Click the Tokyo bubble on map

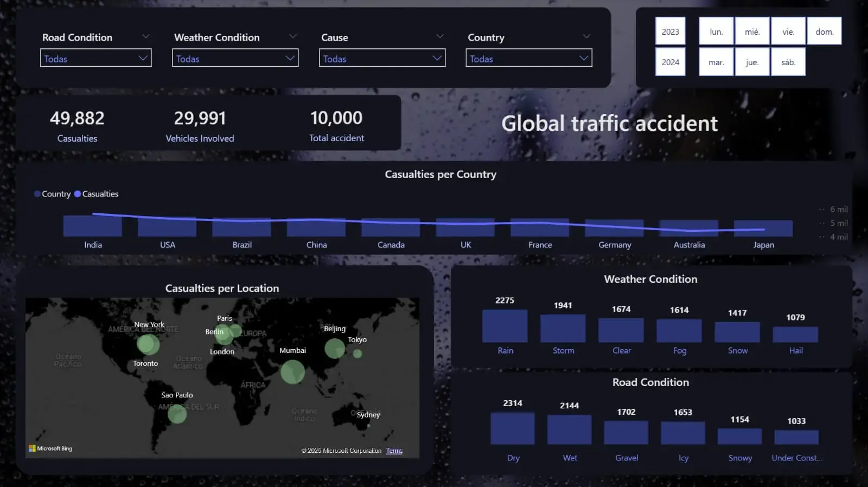point(357,353)
